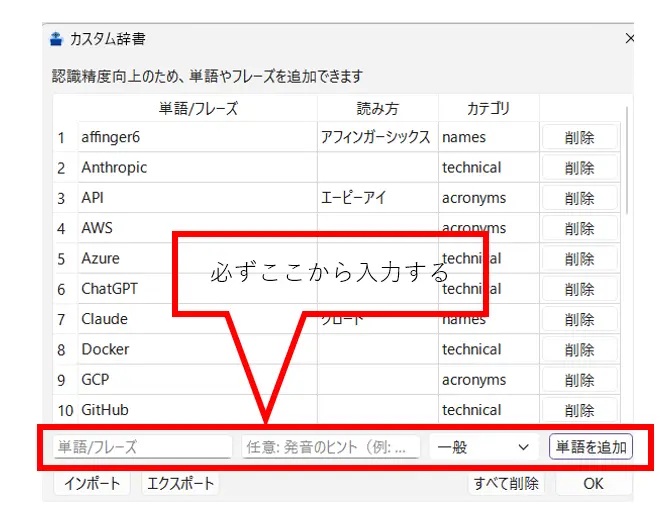
Task: Delete the Anthropic entry
Action: pyautogui.click(x=580, y=168)
